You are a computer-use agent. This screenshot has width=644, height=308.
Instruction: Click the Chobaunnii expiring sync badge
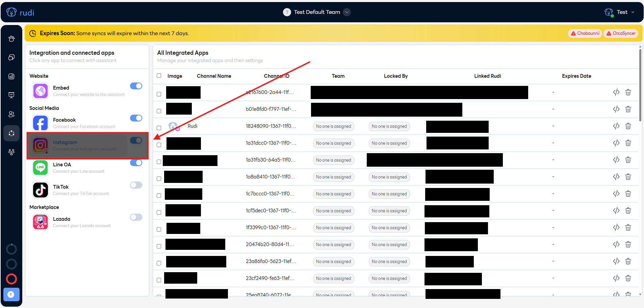click(585, 33)
